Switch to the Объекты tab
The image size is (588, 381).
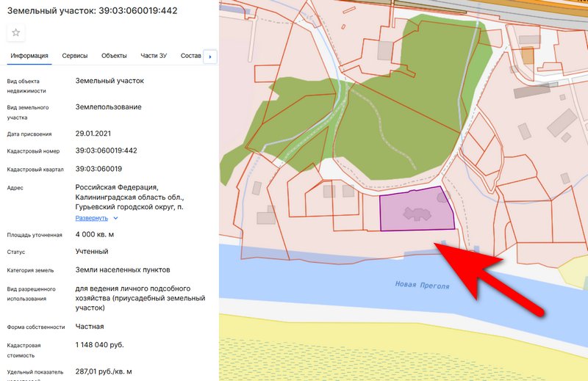pyautogui.click(x=114, y=56)
